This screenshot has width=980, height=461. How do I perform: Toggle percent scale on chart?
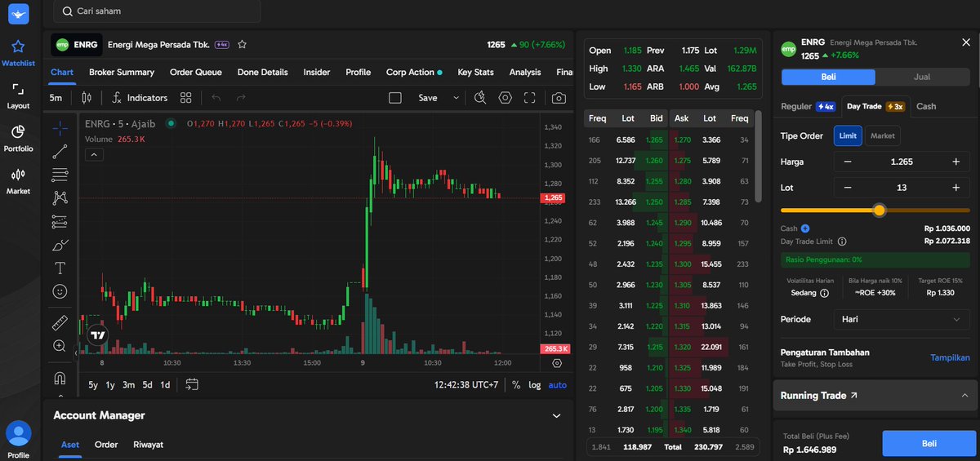pos(516,385)
